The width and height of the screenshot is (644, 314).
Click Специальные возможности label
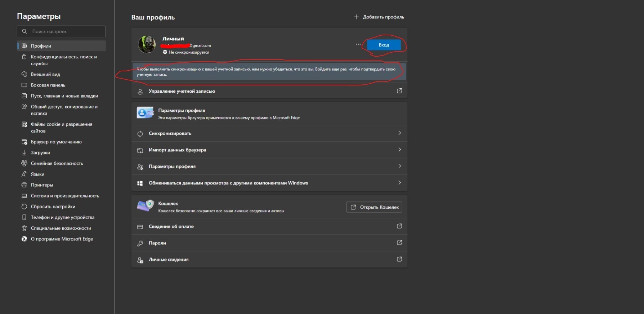click(x=61, y=228)
